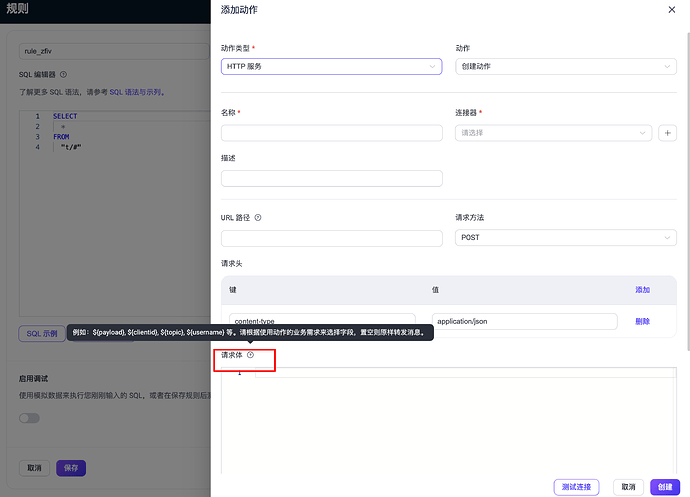Click 添加 in the request header table
Image resolution: width=690 pixels, height=497 pixels.
[642, 290]
